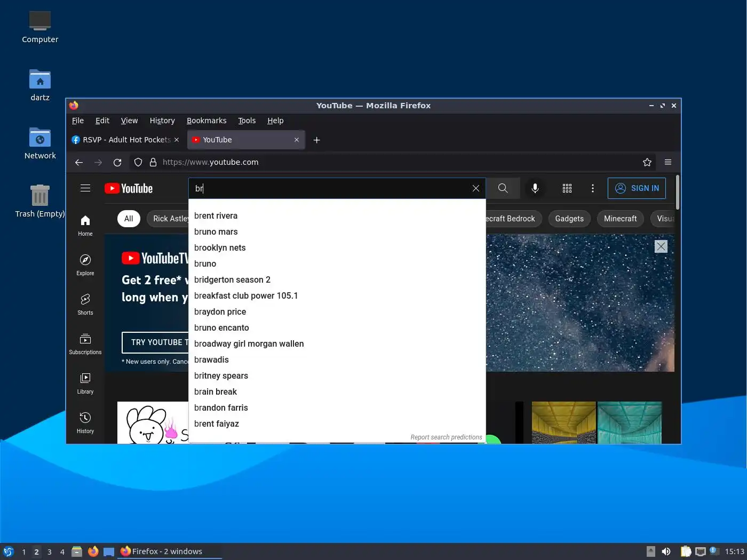Click the SIGN IN button
This screenshot has height=560, width=747.
coord(637,188)
